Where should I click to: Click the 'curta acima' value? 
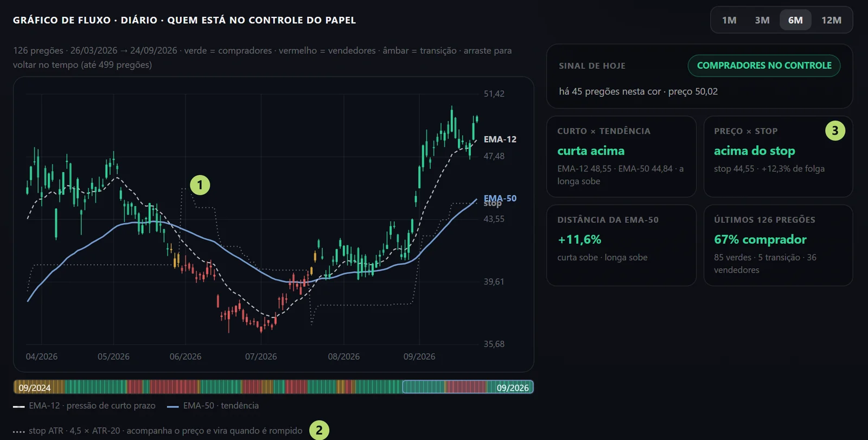pos(591,151)
